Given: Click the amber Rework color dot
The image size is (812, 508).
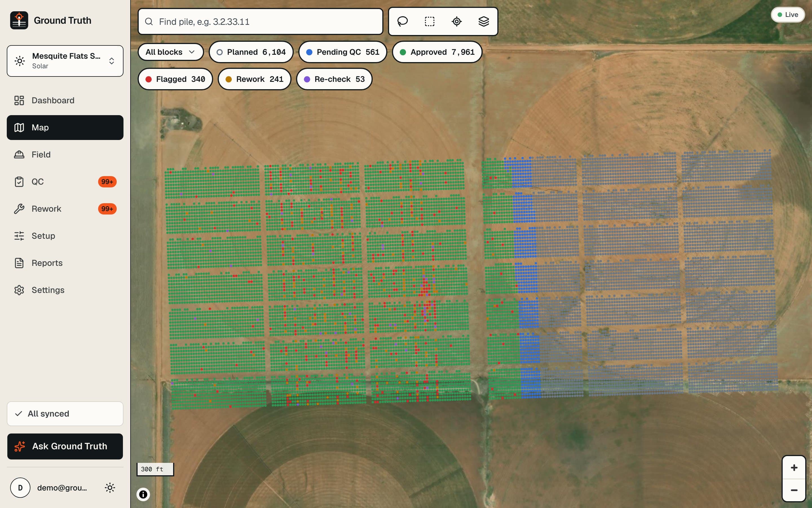Looking at the screenshot, I should click(x=228, y=79).
